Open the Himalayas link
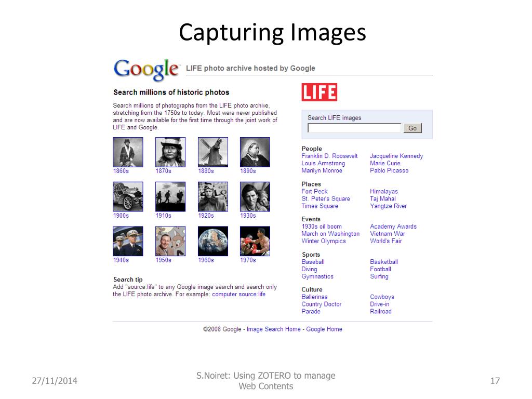The width and height of the screenshot is (532, 399). click(384, 191)
